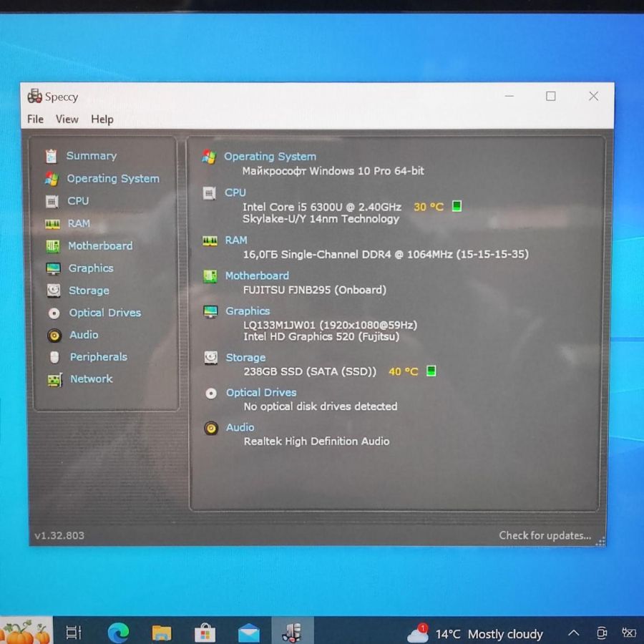Click the CPU chip icon in summary pane
Viewport: 644px width, 644px height.
(210, 193)
